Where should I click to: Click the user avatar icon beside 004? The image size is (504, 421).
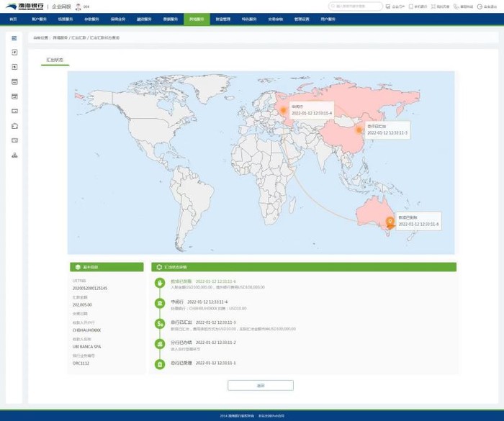pyautogui.click(x=78, y=6)
